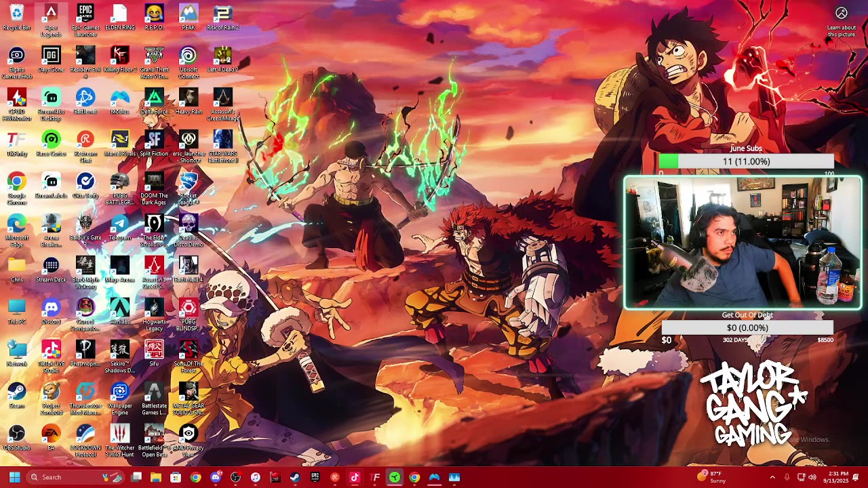The height and width of the screenshot is (488, 868).
Task: Open TikTok LIVE Studio shortcut
Action: click(51, 357)
